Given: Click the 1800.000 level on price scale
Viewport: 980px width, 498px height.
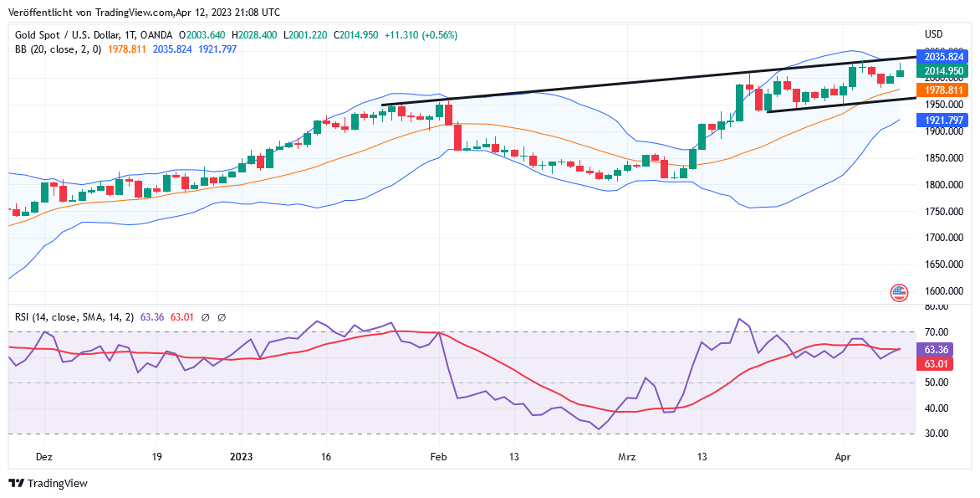Looking at the screenshot, I should click(x=943, y=185).
